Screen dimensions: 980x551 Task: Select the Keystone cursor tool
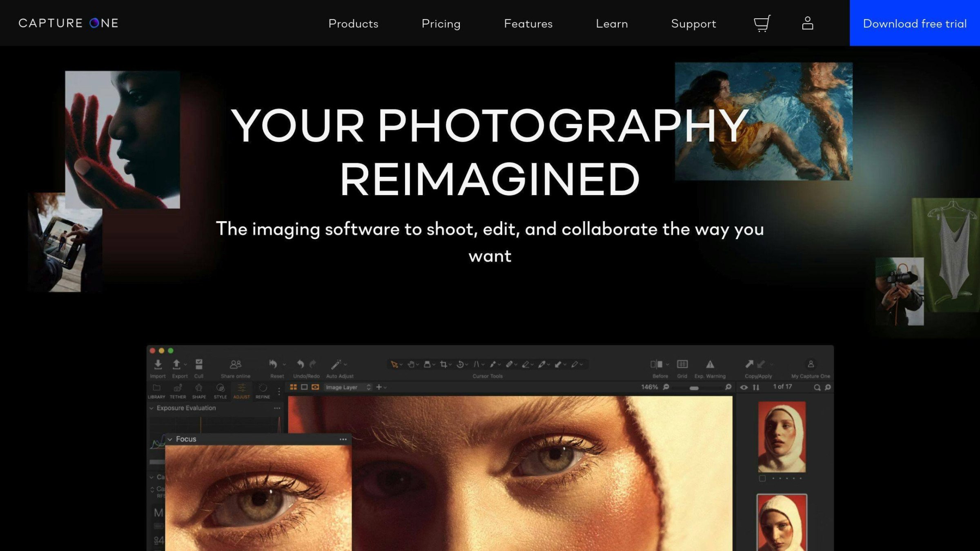pos(476,364)
